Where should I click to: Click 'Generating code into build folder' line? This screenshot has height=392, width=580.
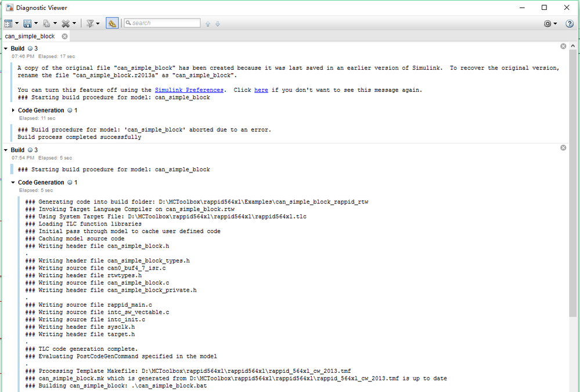(197, 202)
